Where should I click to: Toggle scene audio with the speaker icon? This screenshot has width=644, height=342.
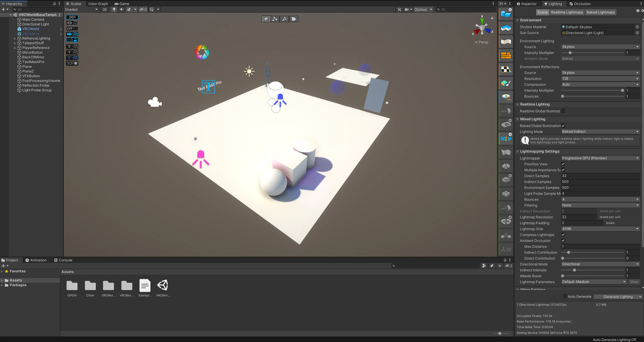122,9
